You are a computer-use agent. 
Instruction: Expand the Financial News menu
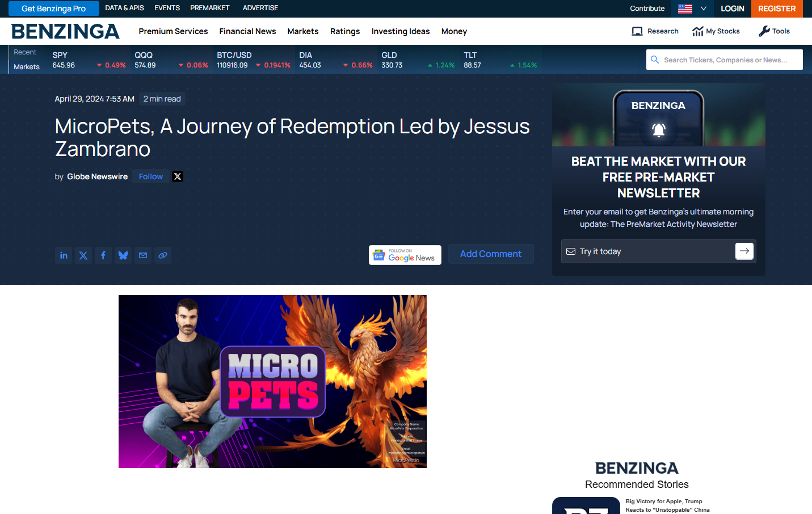click(247, 31)
